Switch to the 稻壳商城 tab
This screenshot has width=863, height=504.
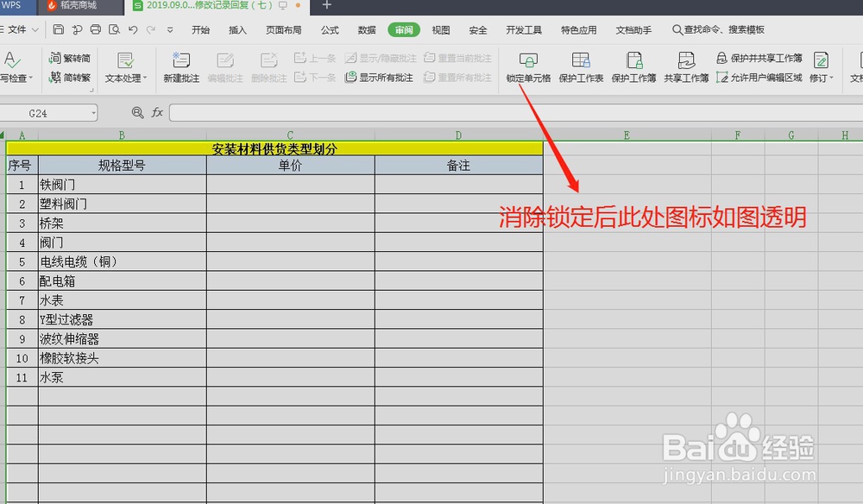coord(81,6)
